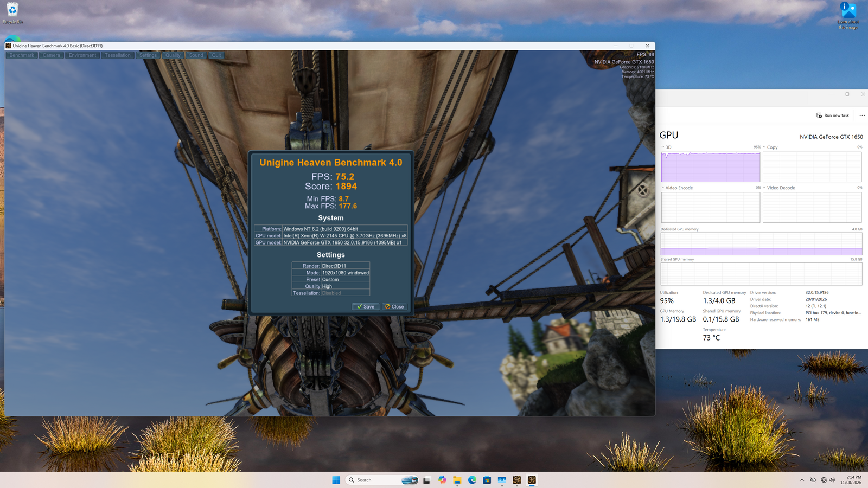Expand the 3D graph engine dropdown
Image resolution: width=868 pixels, height=488 pixels.
coord(662,147)
